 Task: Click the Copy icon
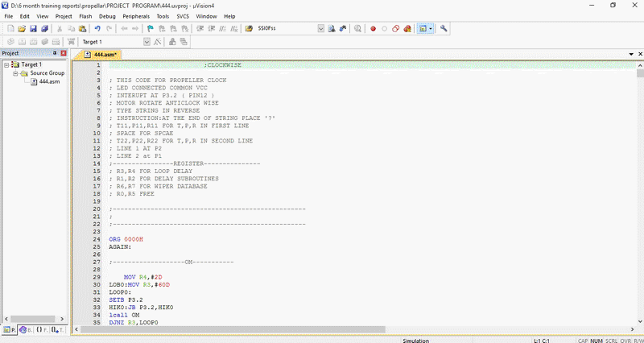tap(71, 29)
